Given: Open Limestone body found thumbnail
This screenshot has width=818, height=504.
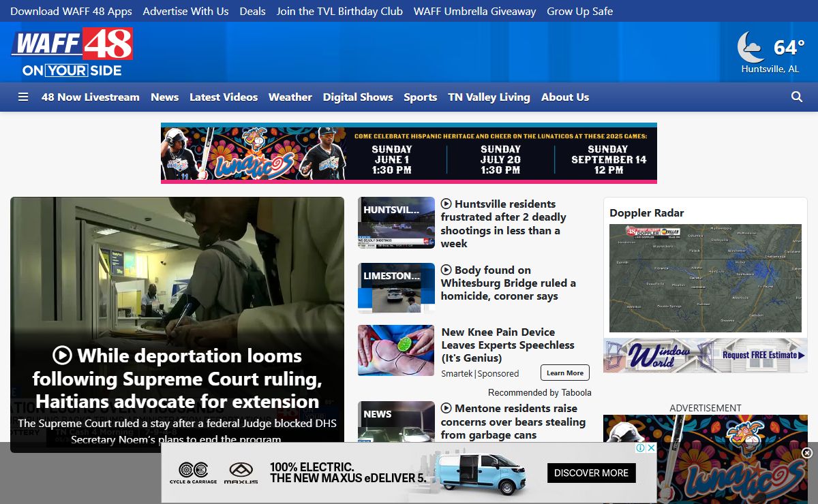Looking at the screenshot, I should coord(396,287).
